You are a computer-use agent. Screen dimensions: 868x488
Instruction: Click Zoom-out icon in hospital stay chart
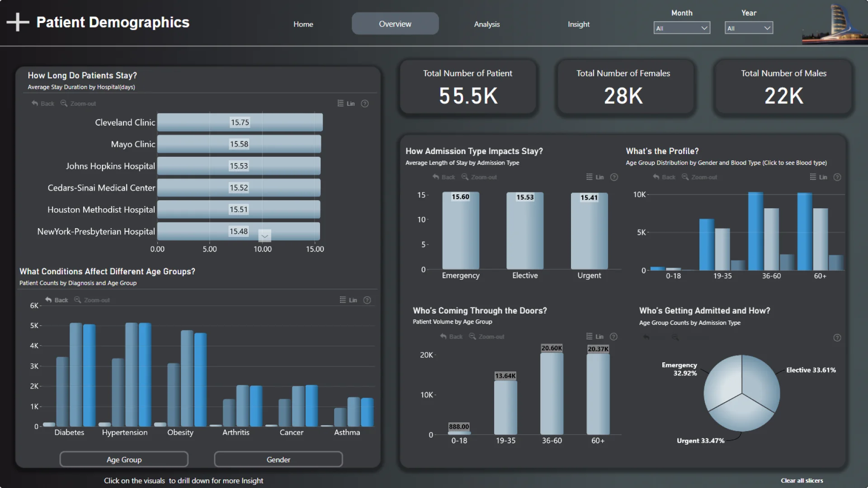point(64,103)
